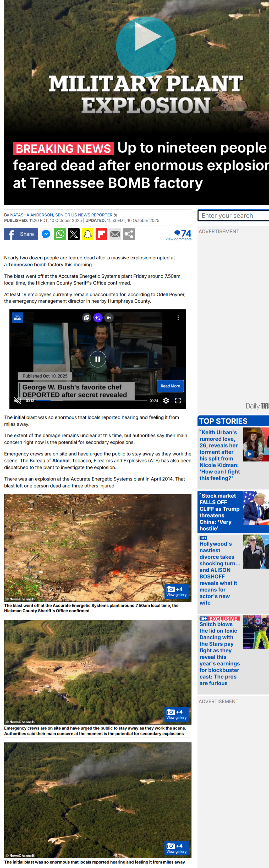Open Dancing with the Stars thumbnail
The width and height of the screenshot is (269, 868).
coord(256,632)
